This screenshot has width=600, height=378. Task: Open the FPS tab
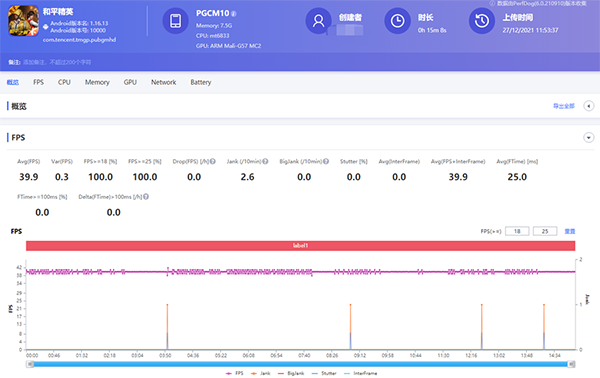[x=38, y=82]
